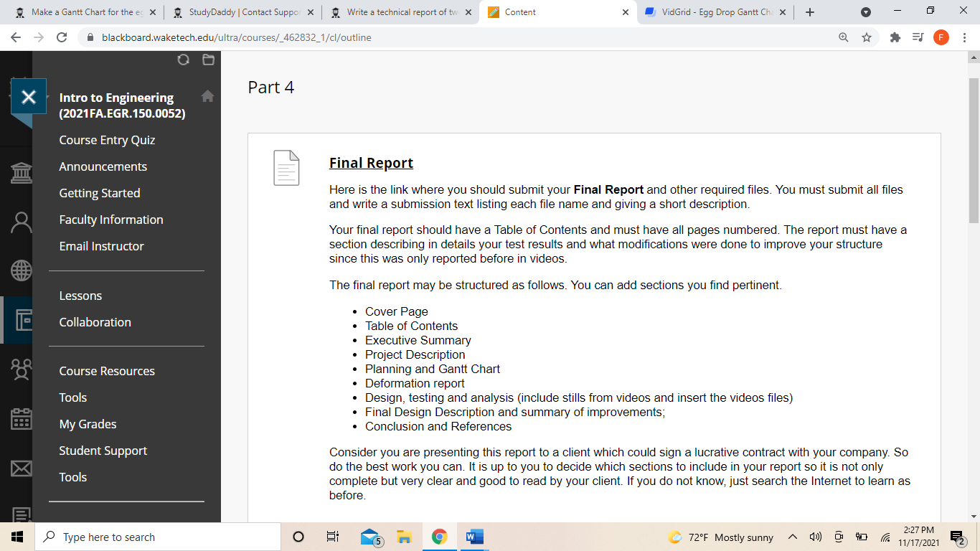Open the activity stream globe icon
This screenshot has width=980, height=551.
click(x=21, y=270)
